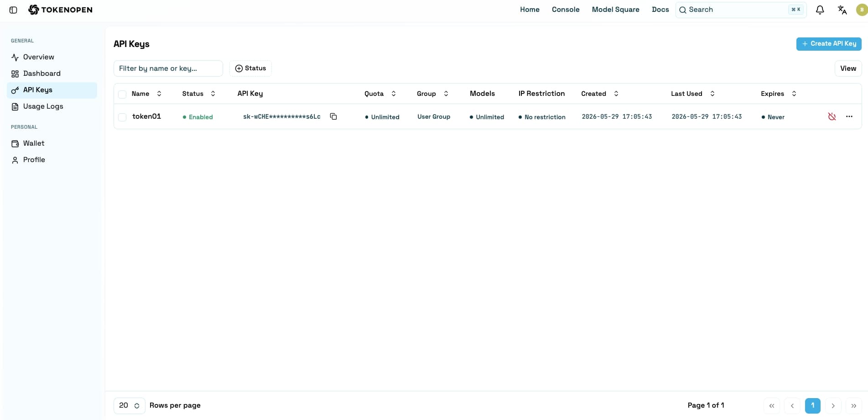This screenshot has width=868, height=420.
Task: Go to next page
Action: [x=833, y=405]
